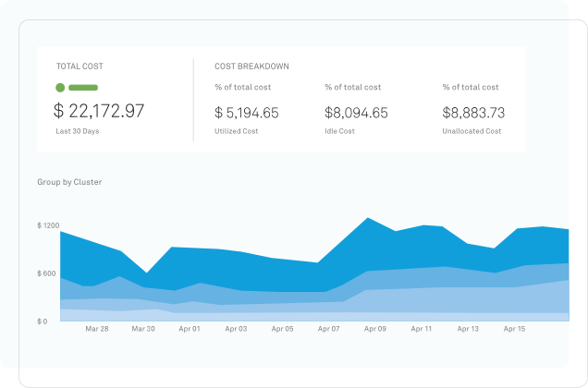This screenshot has height=388, width=588.
Task: Click the Apr 09 peak on the chart
Action: tap(368, 218)
